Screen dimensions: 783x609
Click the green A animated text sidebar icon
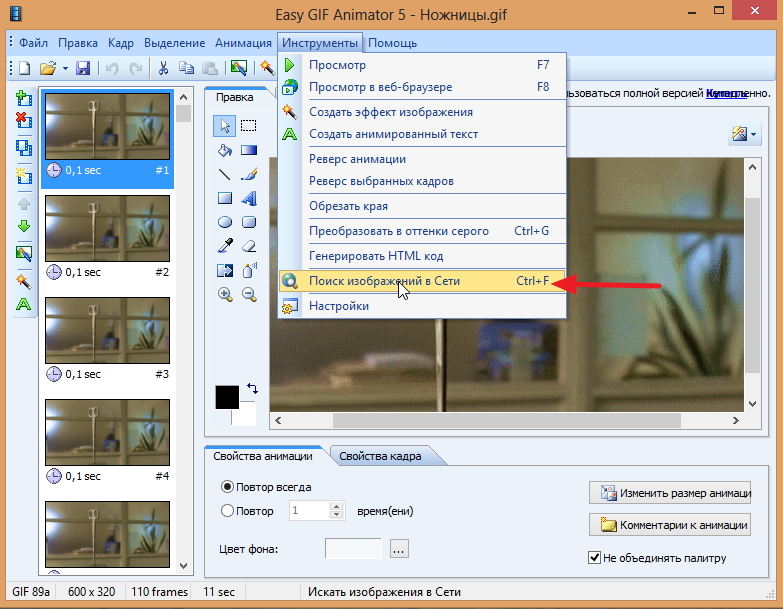(x=23, y=304)
